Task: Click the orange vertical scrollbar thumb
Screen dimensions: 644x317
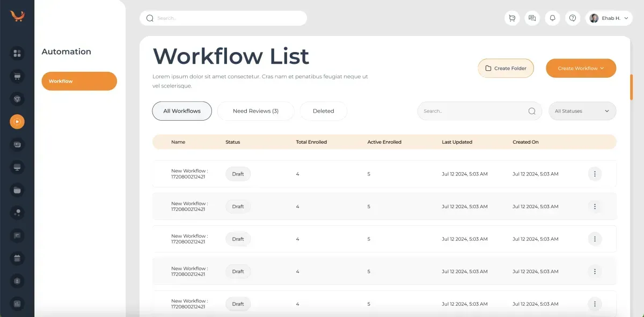Action: [631, 87]
